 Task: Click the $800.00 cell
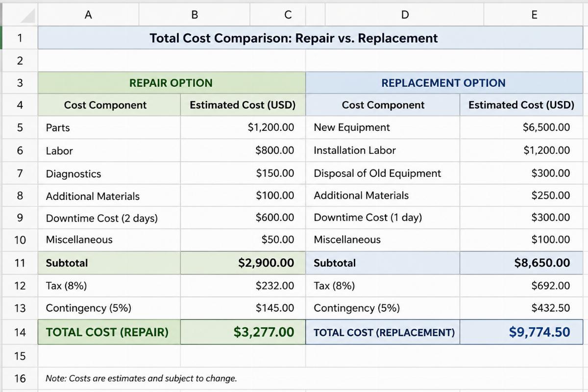[x=243, y=150]
